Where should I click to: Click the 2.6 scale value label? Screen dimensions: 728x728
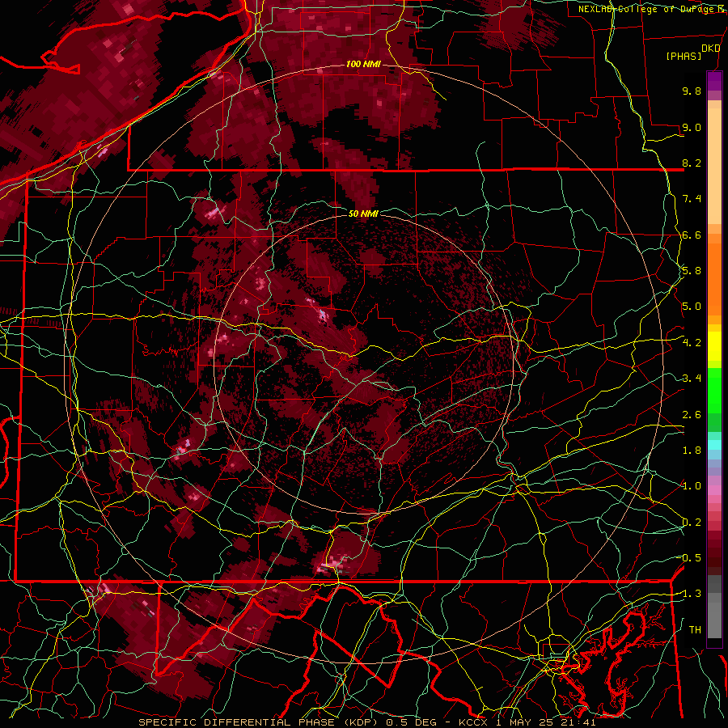(x=692, y=415)
